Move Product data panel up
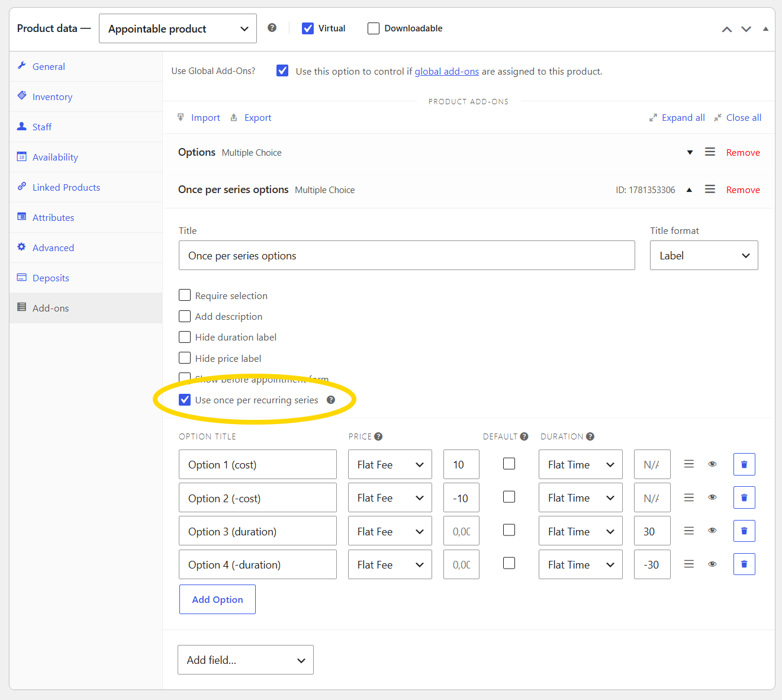The height and width of the screenshot is (700, 782). click(x=727, y=29)
